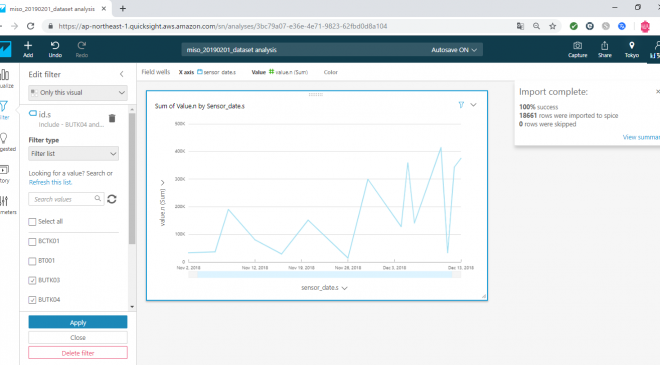Click the Refresh this list link
660x365 pixels.
pos(50,182)
